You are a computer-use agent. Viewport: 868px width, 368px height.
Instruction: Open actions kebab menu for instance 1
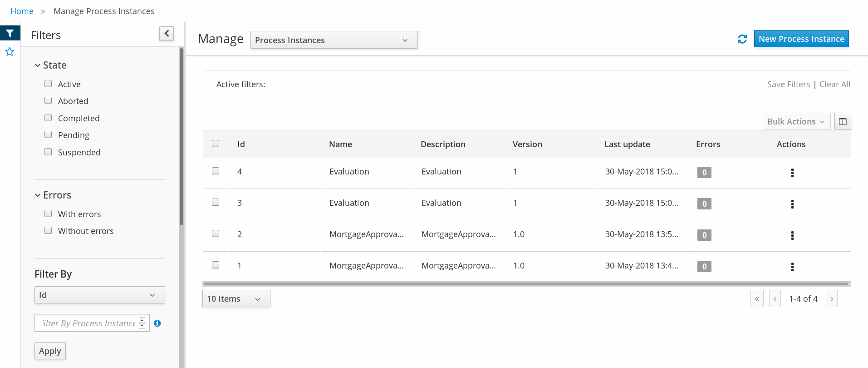(792, 267)
